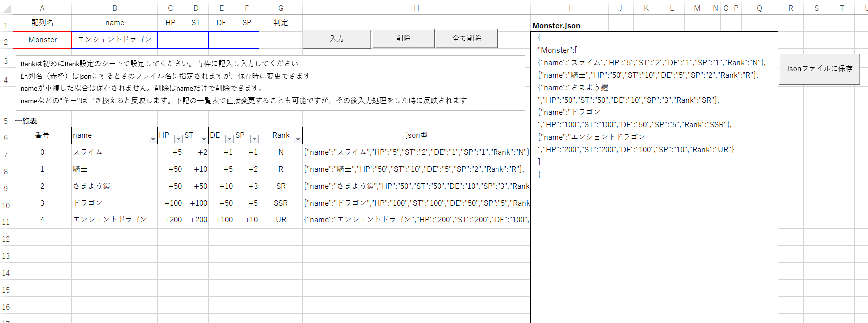The height and width of the screenshot is (323, 868).
Task: Click the 削除 button
Action: pyautogui.click(x=403, y=39)
